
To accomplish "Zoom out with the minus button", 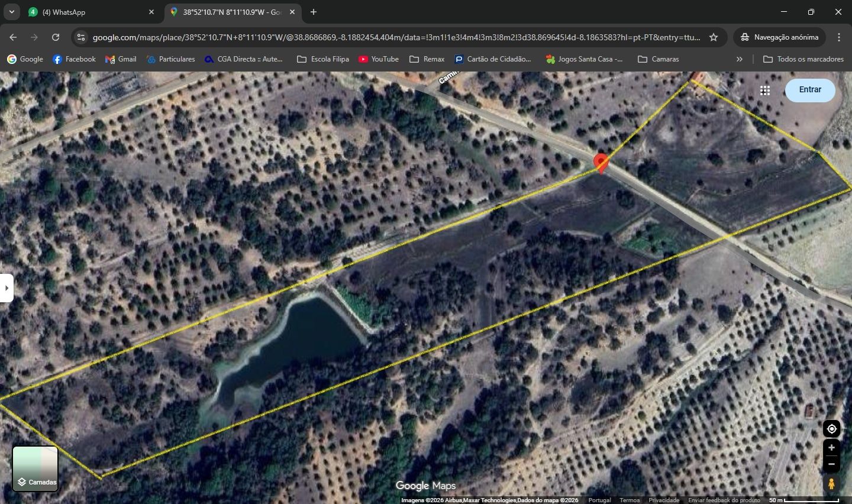I will click(831, 464).
